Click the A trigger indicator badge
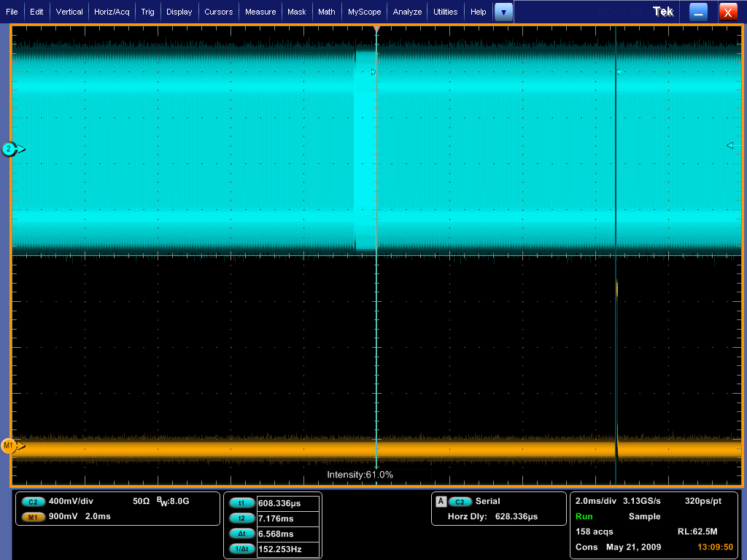Screen dimensions: 747x560 pyautogui.click(x=441, y=502)
